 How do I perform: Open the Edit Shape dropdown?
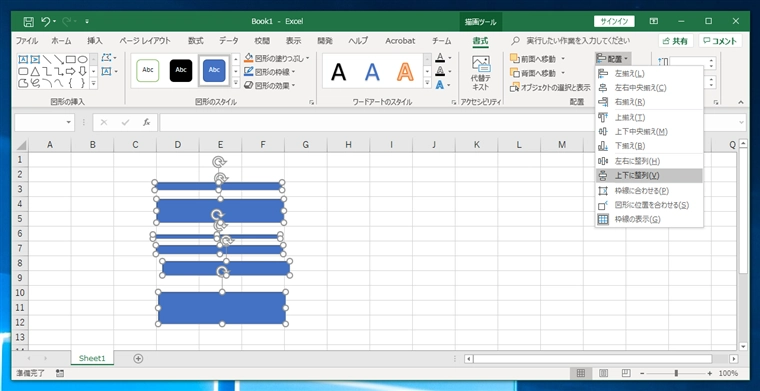pyautogui.click(x=109, y=58)
